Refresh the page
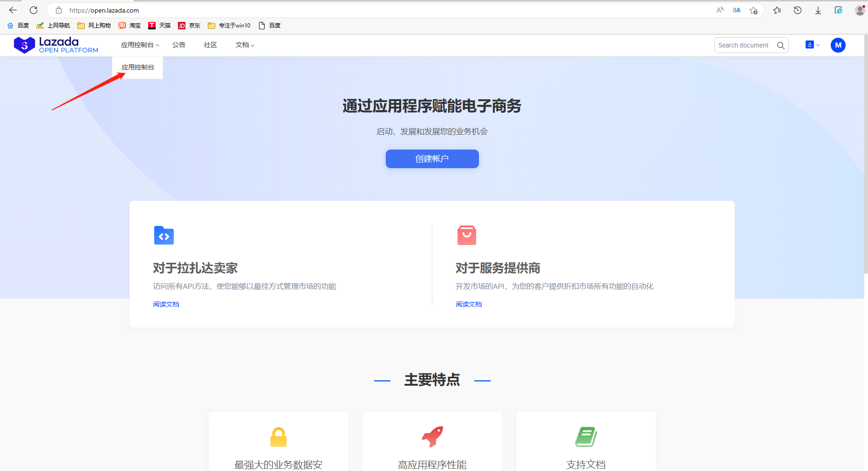Viewport: 868px width, 471px height. click(x=34, y=10)
